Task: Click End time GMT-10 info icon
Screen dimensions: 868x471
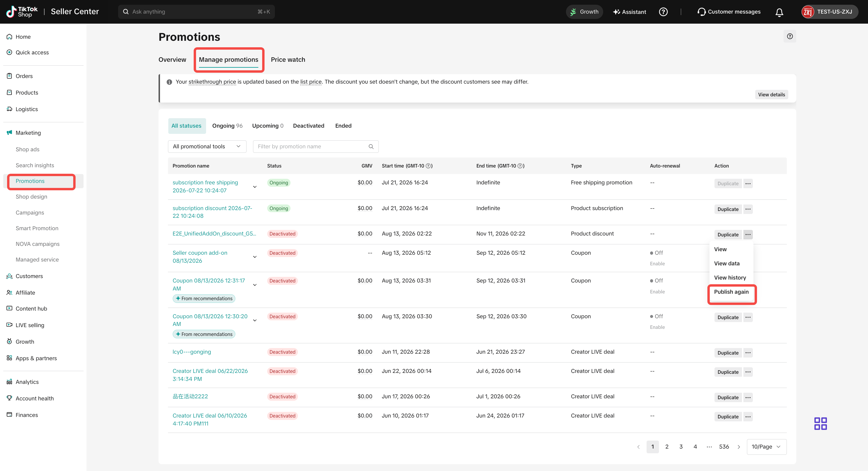Action: [520, 166]
